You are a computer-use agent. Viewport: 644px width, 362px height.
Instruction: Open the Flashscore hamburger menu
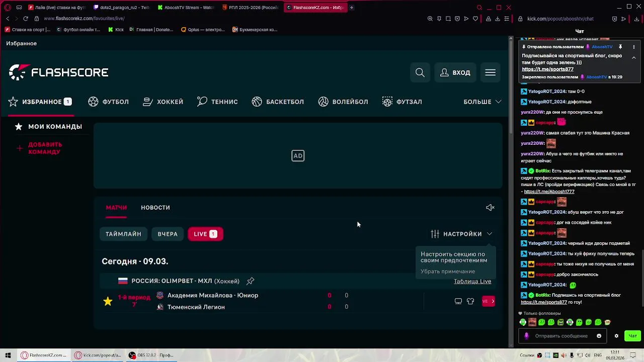pyautogui.click(x=491, y=73)
